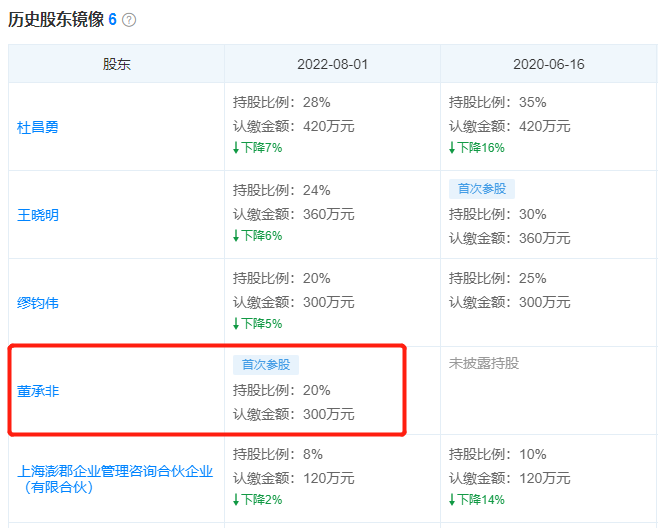Screen dimensions: 658x528
Task: Click the 首次参股 tag in 董承非's row
Action: tap(266, 365)
